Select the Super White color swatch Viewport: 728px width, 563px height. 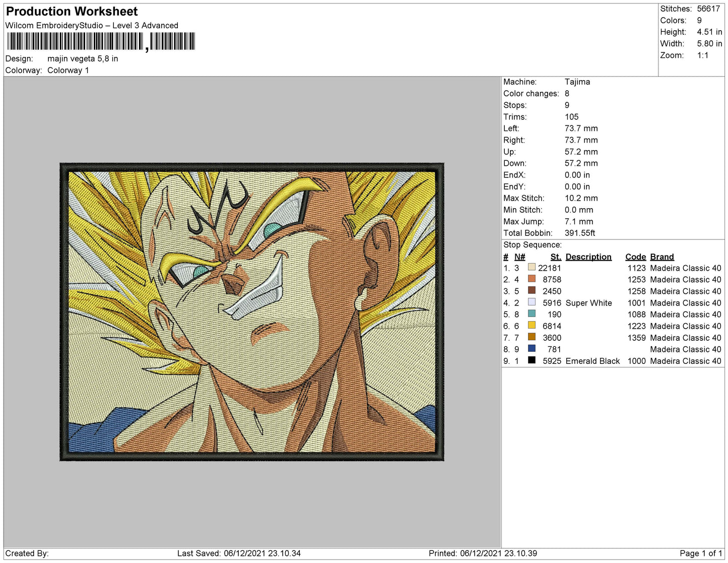532,302
